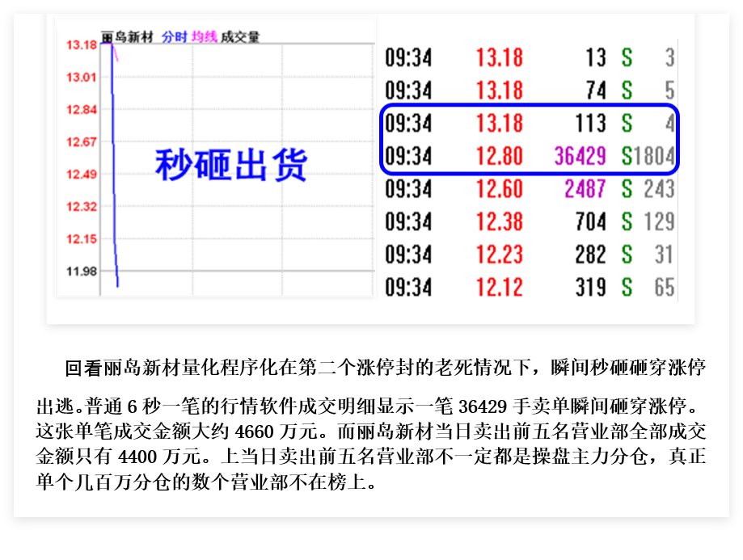Select the 12.32 price axis label
Viewport: 743px width, 560px height.
(82, 207)
